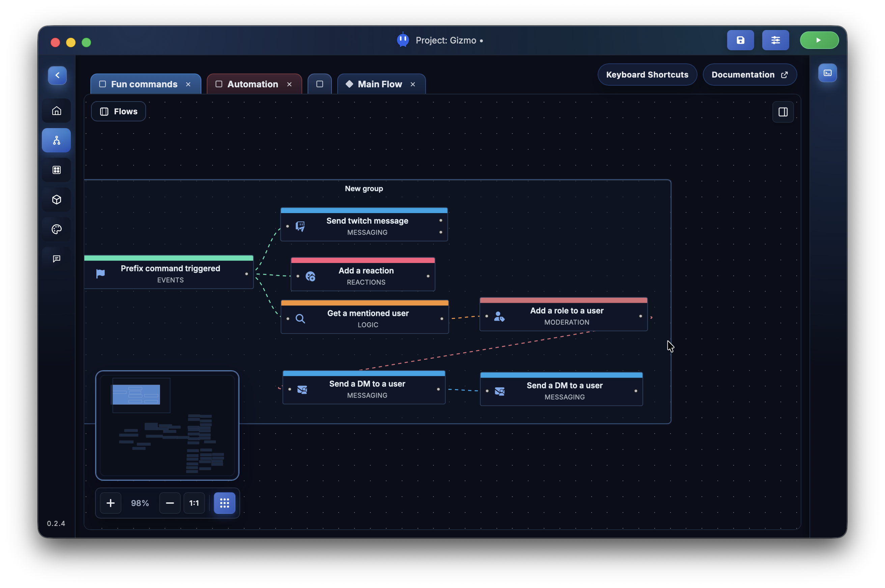Click the save project icon
The height and width of the screenshot is (588, 885).
pos(740,40)
